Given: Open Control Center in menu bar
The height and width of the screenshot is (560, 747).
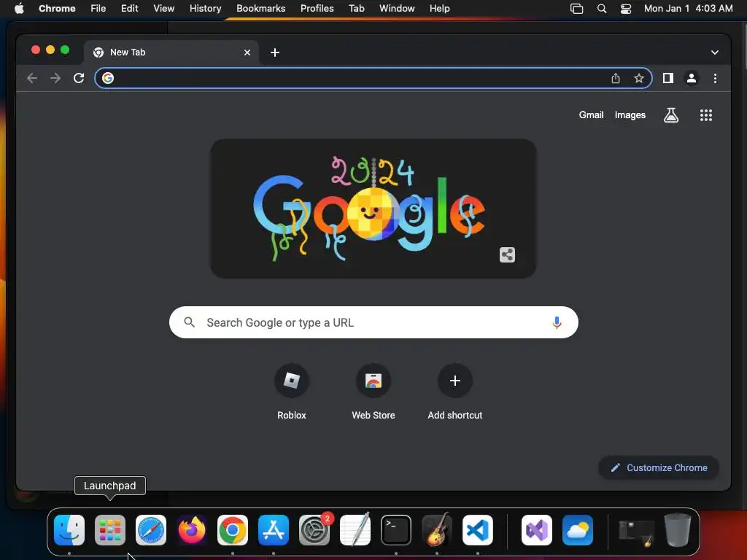Looking at the screenshot, I should coord(625,9).
